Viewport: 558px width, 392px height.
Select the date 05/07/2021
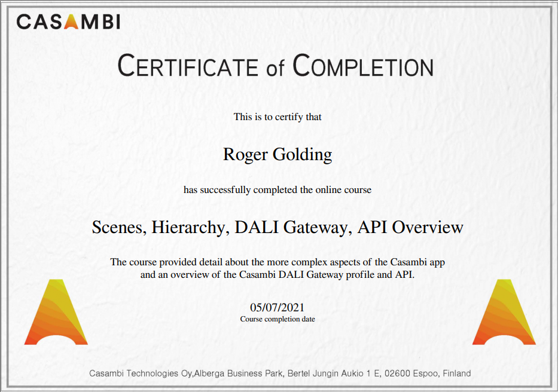pos(278,308)
